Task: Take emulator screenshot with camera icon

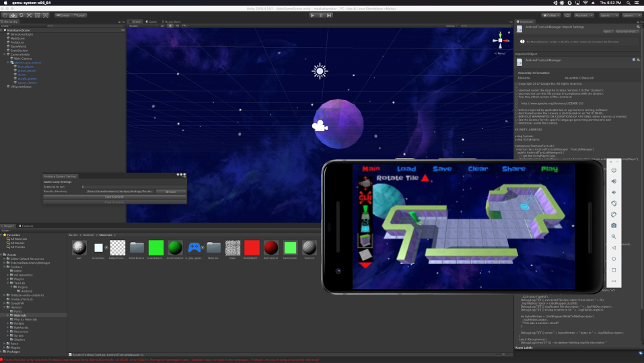Action: pyautogui.click(x=614, y=225)
